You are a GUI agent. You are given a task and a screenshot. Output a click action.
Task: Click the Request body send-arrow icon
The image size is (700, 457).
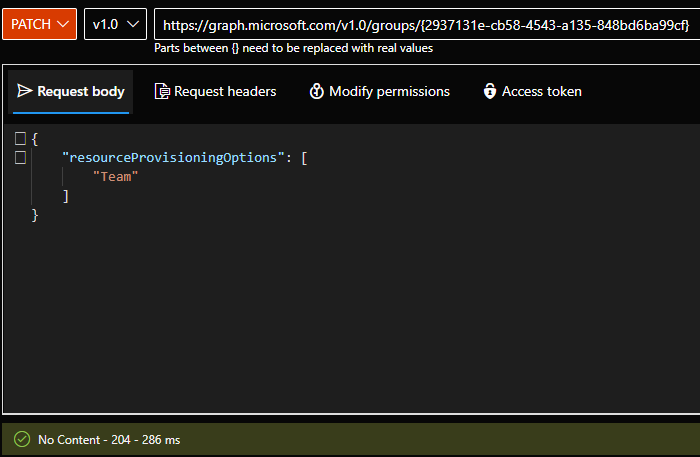[25, 91]
